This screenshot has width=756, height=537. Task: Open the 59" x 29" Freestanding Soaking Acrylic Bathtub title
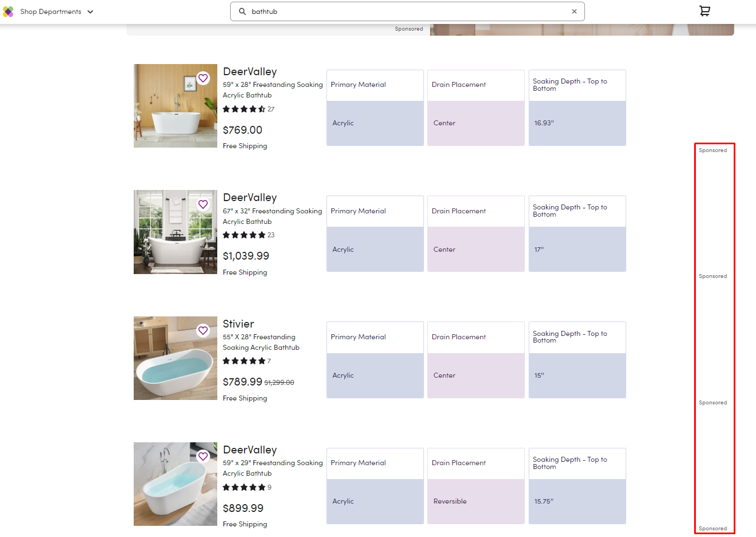(272, 468)
